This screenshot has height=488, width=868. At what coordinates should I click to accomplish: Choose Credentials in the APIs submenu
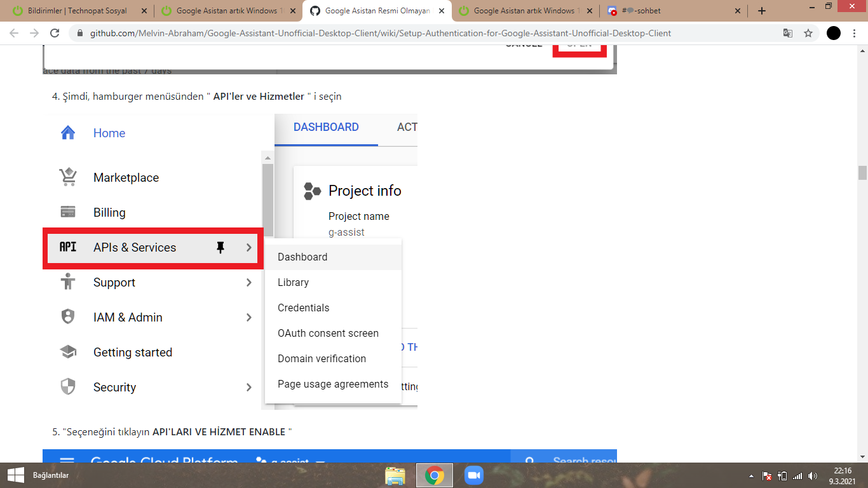coord(333,308)
